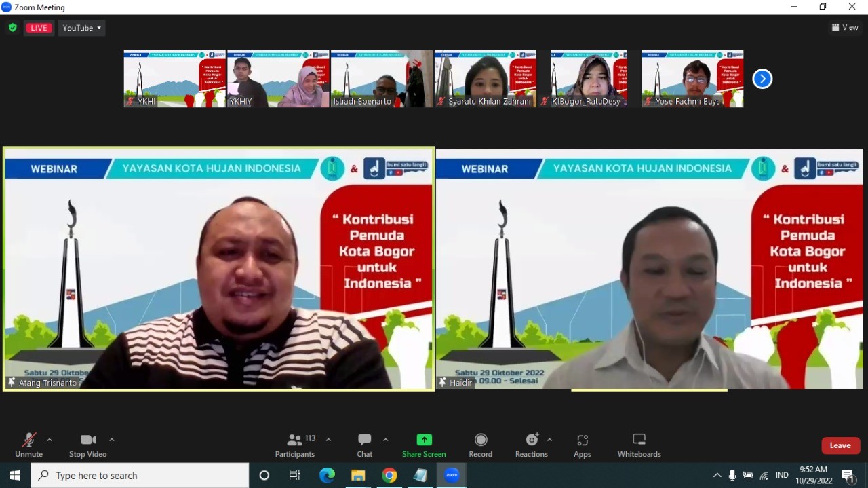Expand video options arrow beside Stop Video
Screen dimensions: 868x488
(112, 440)
